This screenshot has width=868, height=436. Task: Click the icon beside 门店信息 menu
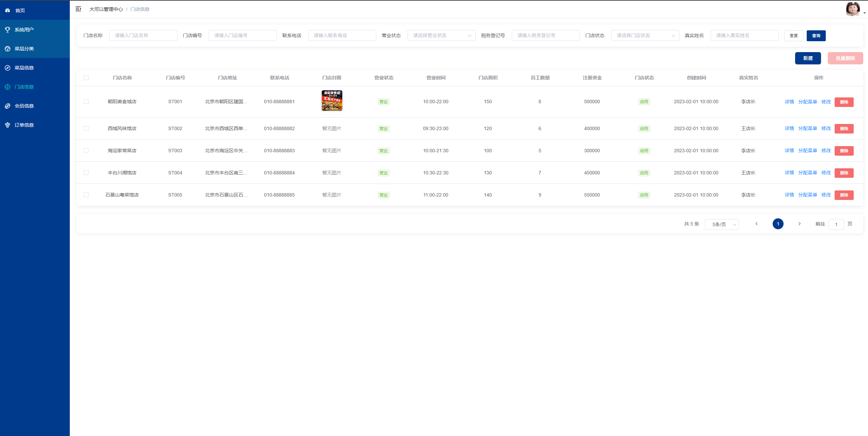click(x=7, y=87)
